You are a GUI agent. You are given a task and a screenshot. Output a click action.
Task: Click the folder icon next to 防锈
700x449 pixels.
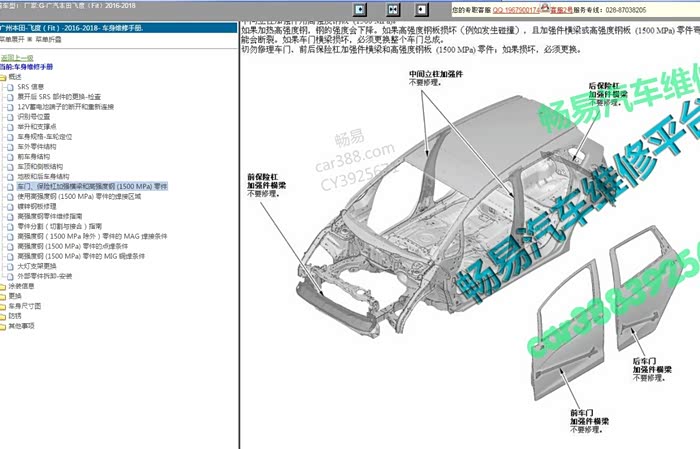4,315
